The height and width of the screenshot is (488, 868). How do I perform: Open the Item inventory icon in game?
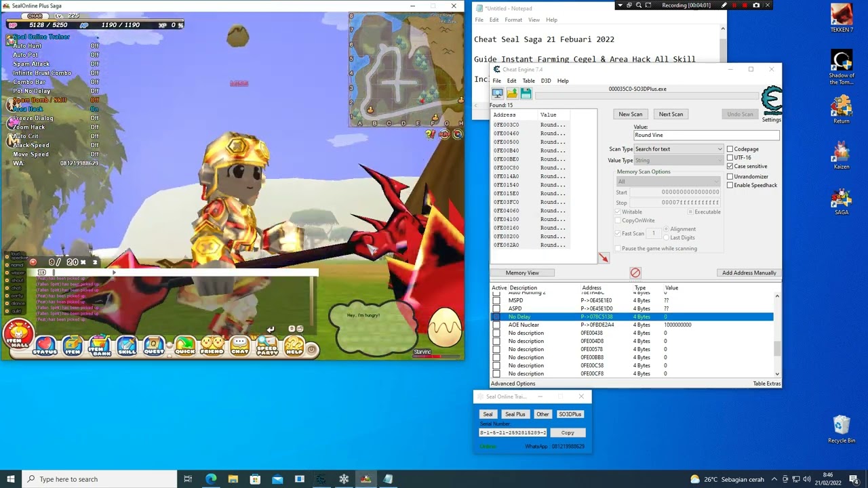tap(73, 346)
